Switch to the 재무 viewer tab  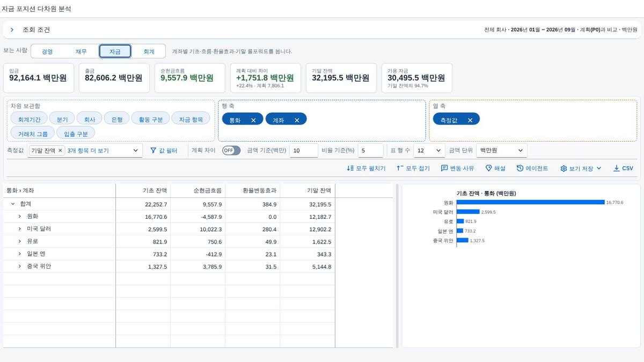coord(81,51)
